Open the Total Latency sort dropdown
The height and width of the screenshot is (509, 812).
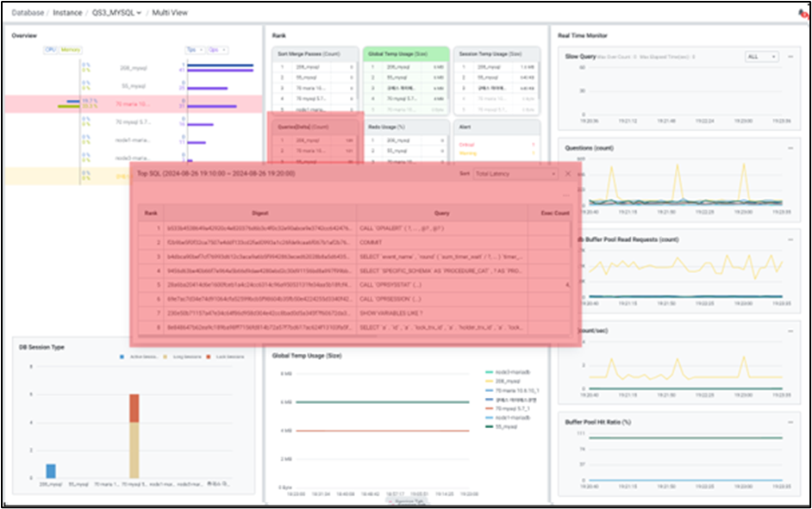coord(515,174)
